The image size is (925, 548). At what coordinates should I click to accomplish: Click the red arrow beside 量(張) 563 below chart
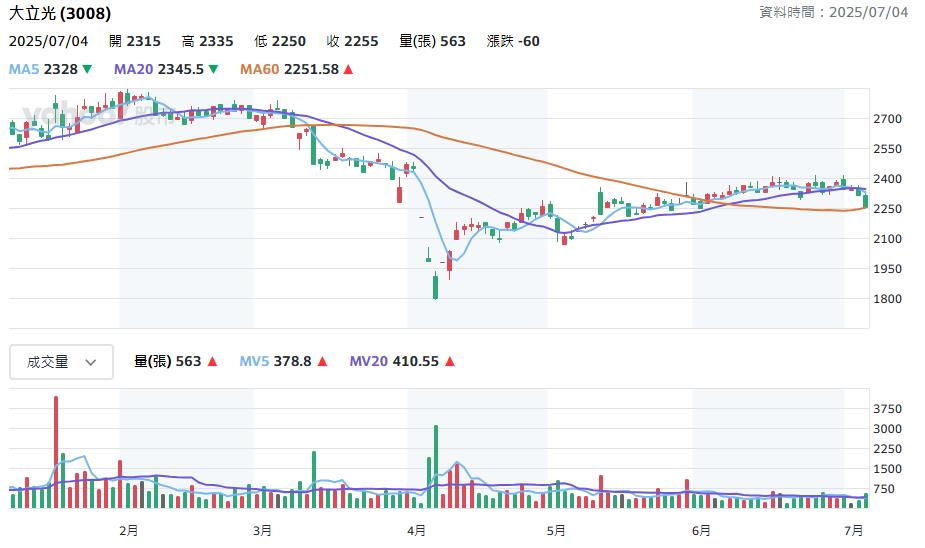212,361
